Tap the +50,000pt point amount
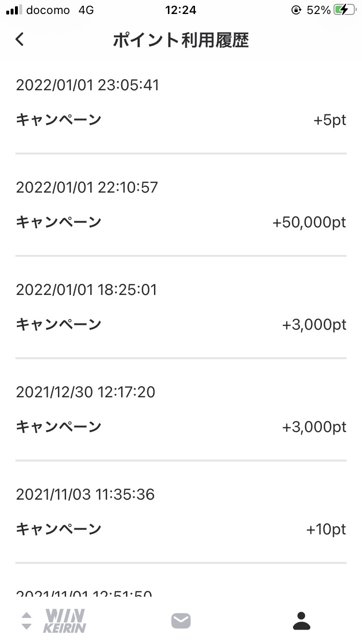 click(x=309, y=222)
